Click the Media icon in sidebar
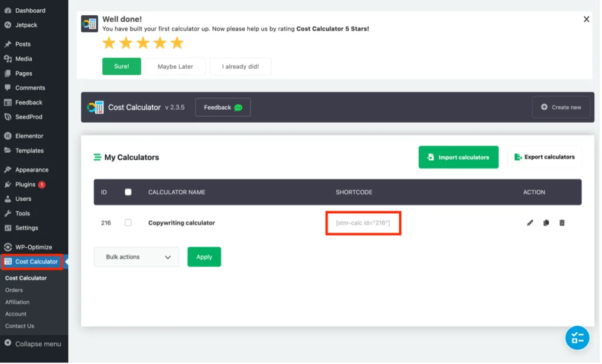The height and width of the screenshot is (364, 602). [x=8, y=59]
